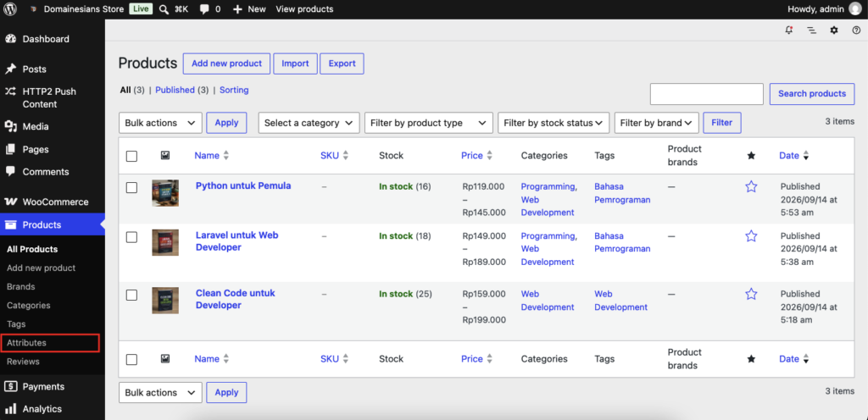Click the help question mark icon
The width and height of the screenshot is (868, 420).
point(856,30)
